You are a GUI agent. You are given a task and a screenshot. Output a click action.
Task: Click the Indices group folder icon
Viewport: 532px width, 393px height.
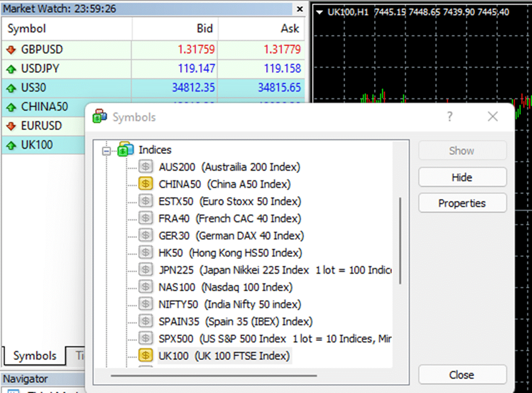coord(126,149)
